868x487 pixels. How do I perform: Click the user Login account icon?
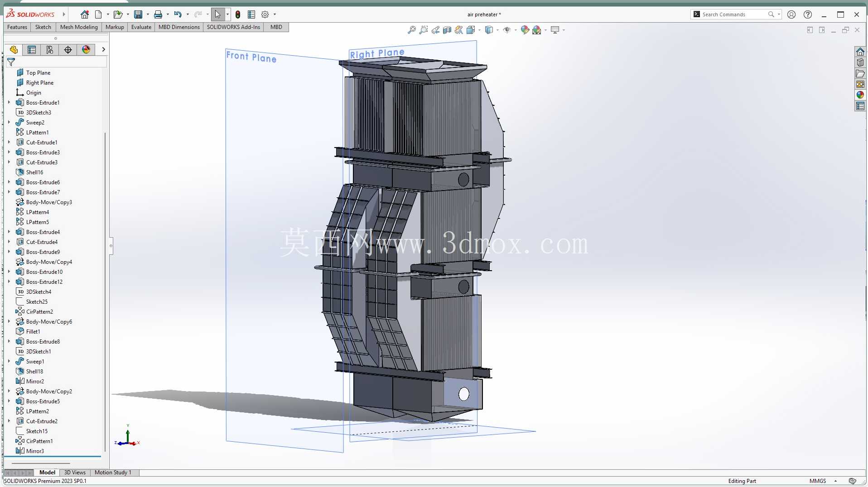click(x=791, y=14)
